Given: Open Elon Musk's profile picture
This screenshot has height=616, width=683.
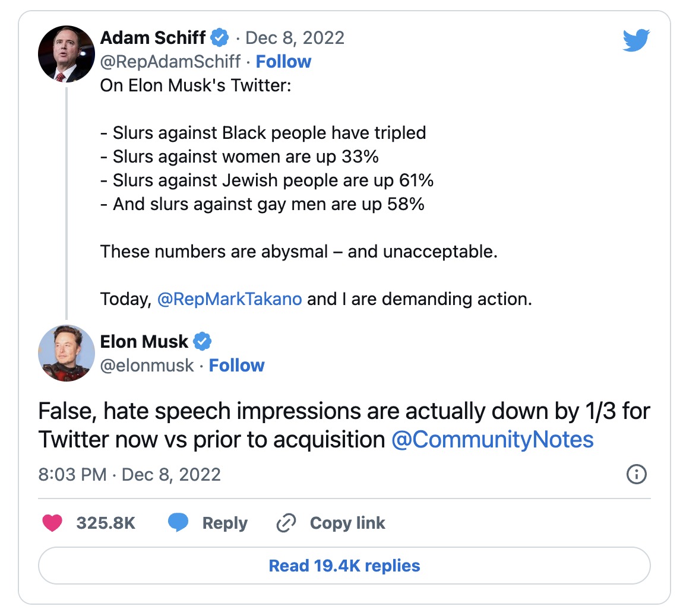Looking at the screenshot, I should coord(67,353).
